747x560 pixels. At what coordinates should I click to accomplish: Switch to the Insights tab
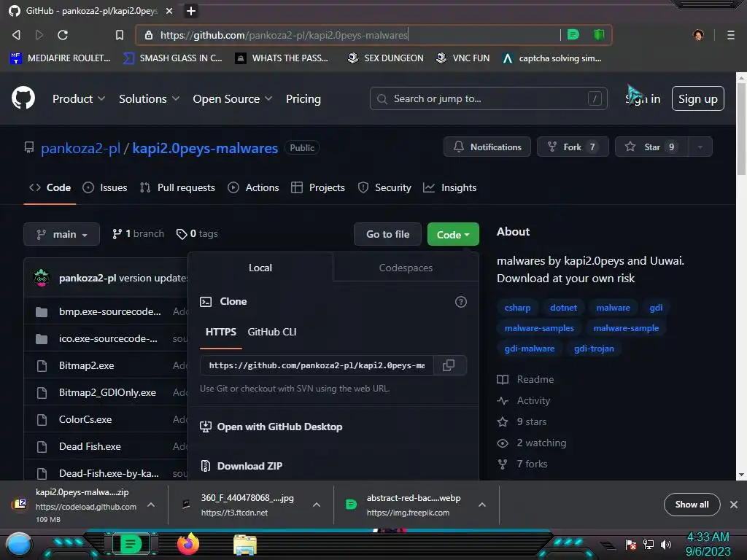pos(449,187)
